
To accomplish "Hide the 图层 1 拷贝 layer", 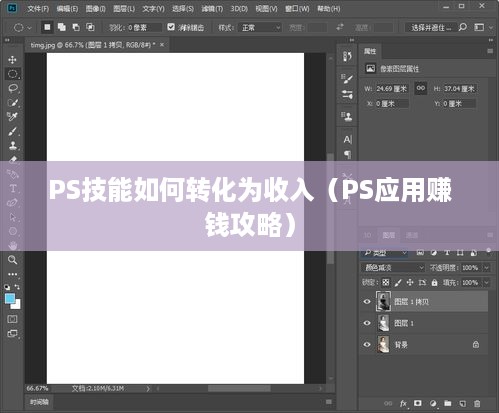I will click(367, 301).
